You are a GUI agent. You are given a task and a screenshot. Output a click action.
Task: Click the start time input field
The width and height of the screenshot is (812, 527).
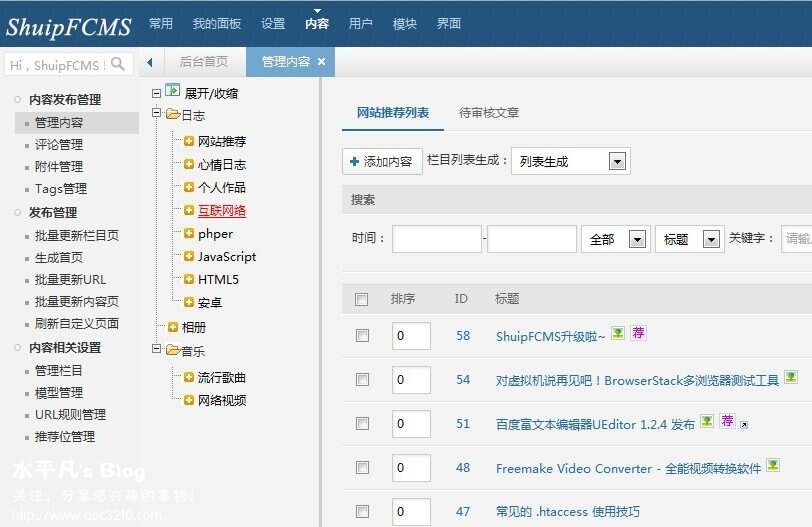coord(437,239)
